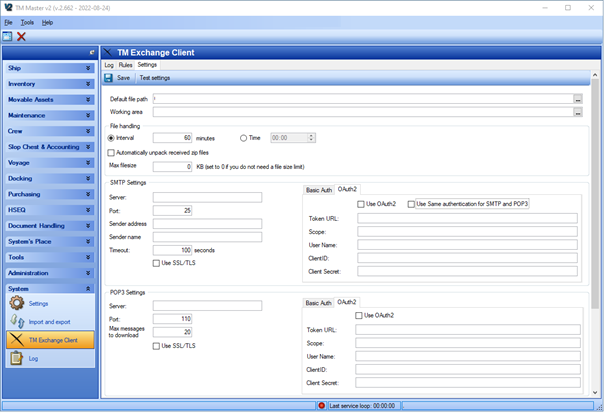605x413 pixels.
Task: Check Use Same authentication for SMTP and POP3
Action: pos(411,204)
